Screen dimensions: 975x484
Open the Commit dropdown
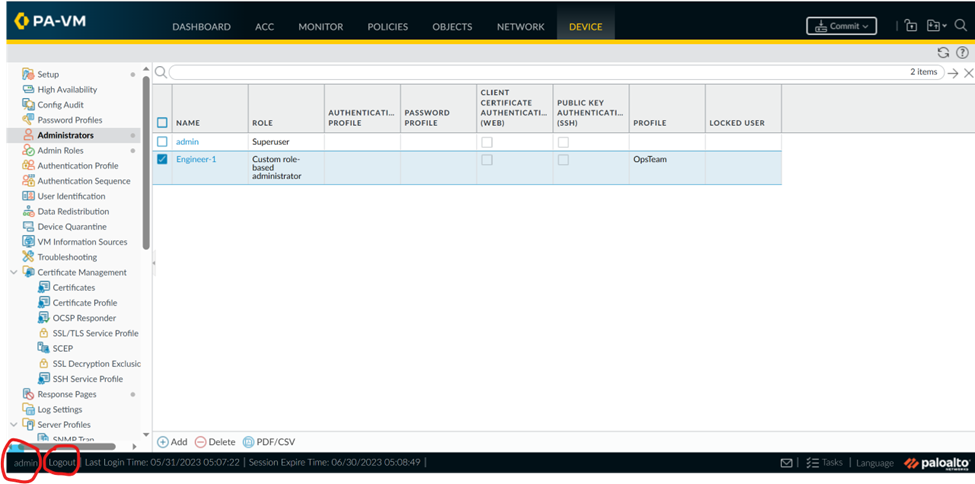coord(841,26)
